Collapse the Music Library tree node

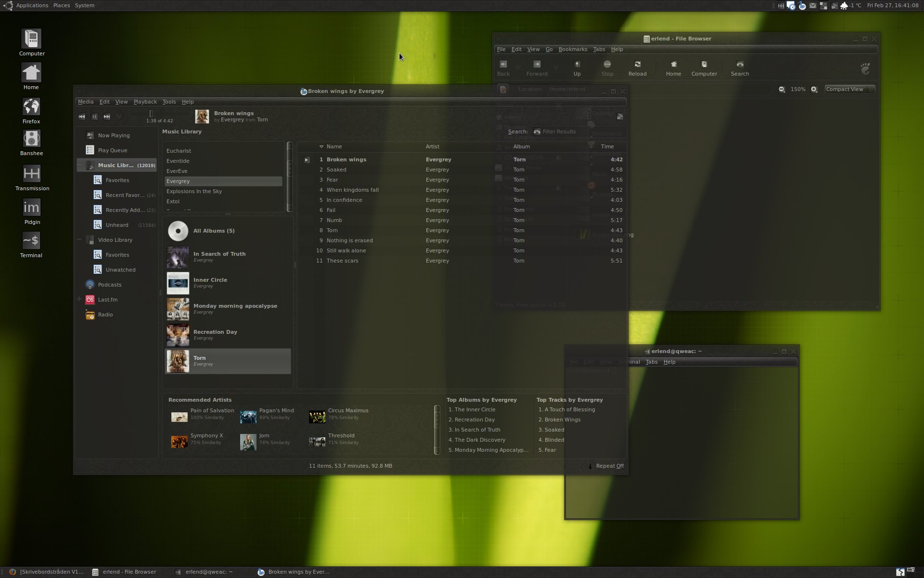pyautogui.click(x=79, y=165)
